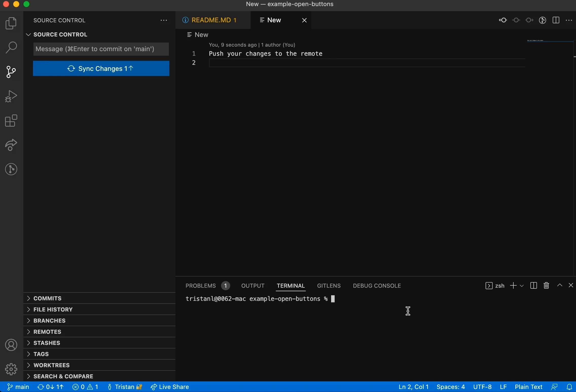Open the Manage gear icon
Screen dimensions: 576x392
(11, 369)
